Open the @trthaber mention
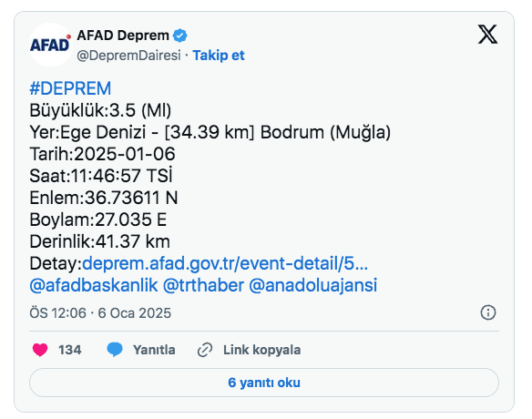Image resolution: width=532 pixels, height=419 pixels. [203, 285]
